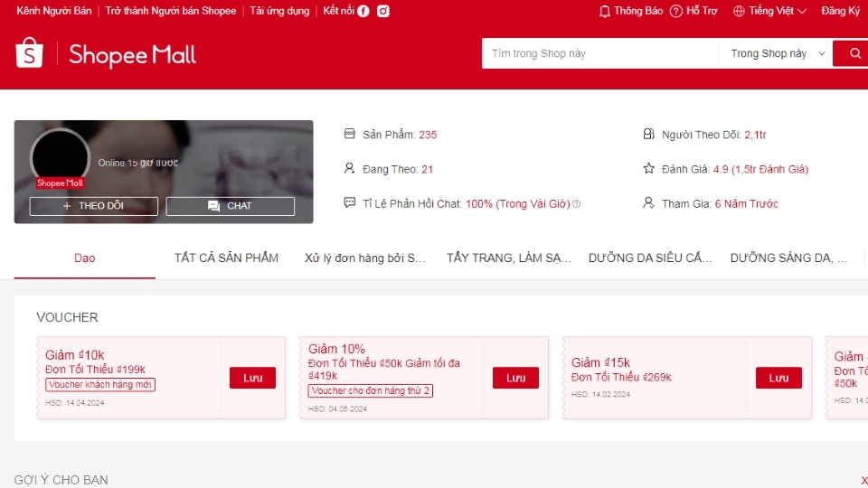Click Đơn Tối Thiểu ₫269k text
Screen dimensions: 868x488
621,377
